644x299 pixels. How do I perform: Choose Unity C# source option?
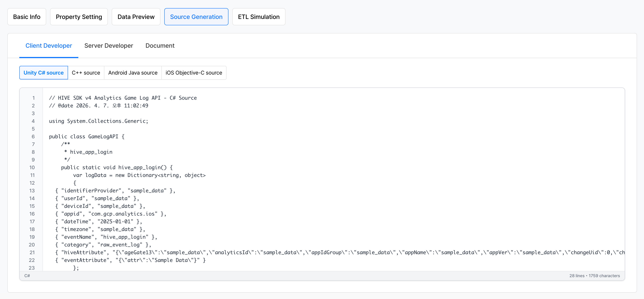coord(43,73)
